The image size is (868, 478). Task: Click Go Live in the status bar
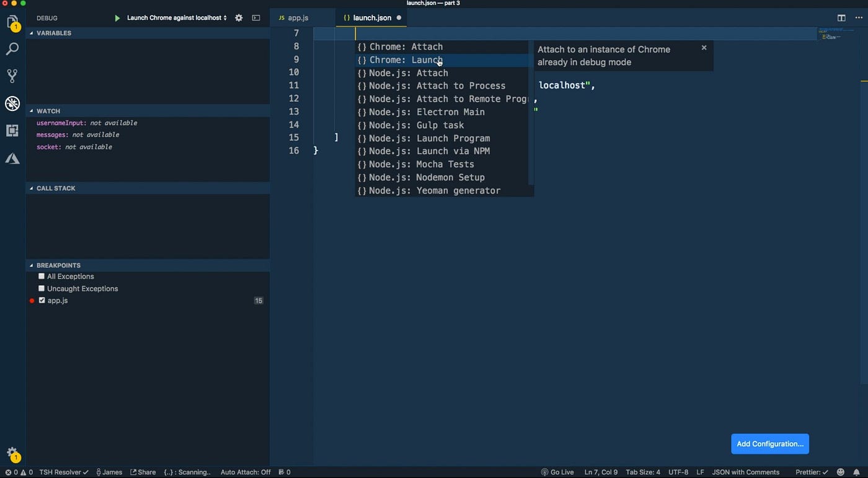coord(557,472)
